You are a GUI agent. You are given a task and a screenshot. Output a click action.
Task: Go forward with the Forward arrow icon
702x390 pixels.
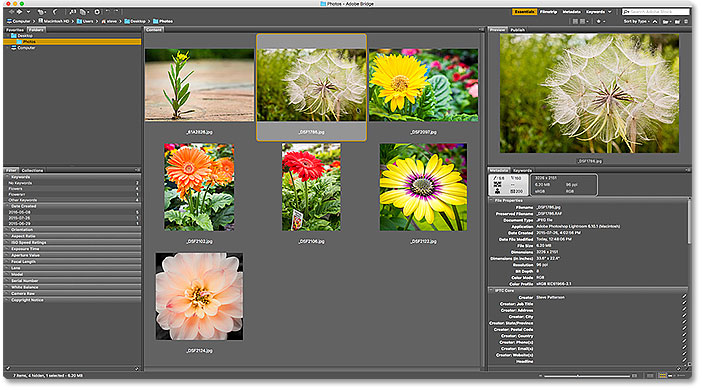pos(19,12)
